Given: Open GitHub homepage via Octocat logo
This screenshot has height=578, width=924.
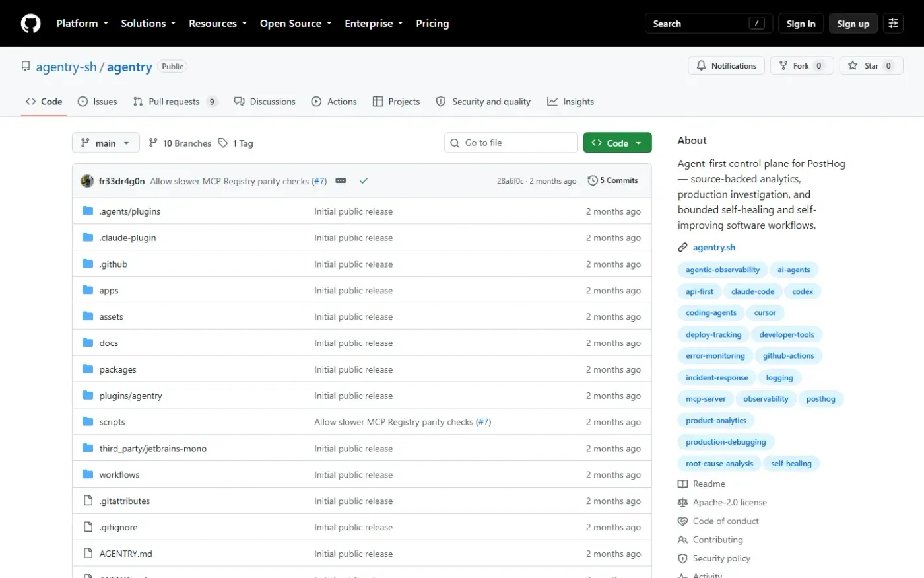Looking at the screenshot, I should click(30, 24).
